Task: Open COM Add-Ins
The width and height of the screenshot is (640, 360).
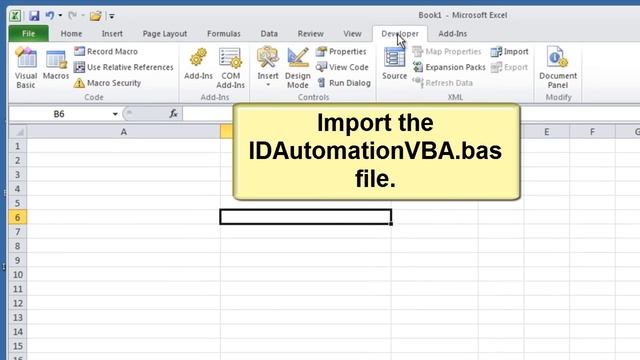Action: point(230,68)
